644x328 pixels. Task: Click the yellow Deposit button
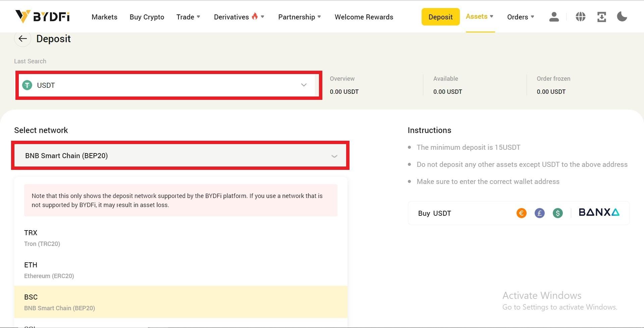coord(440,17)
